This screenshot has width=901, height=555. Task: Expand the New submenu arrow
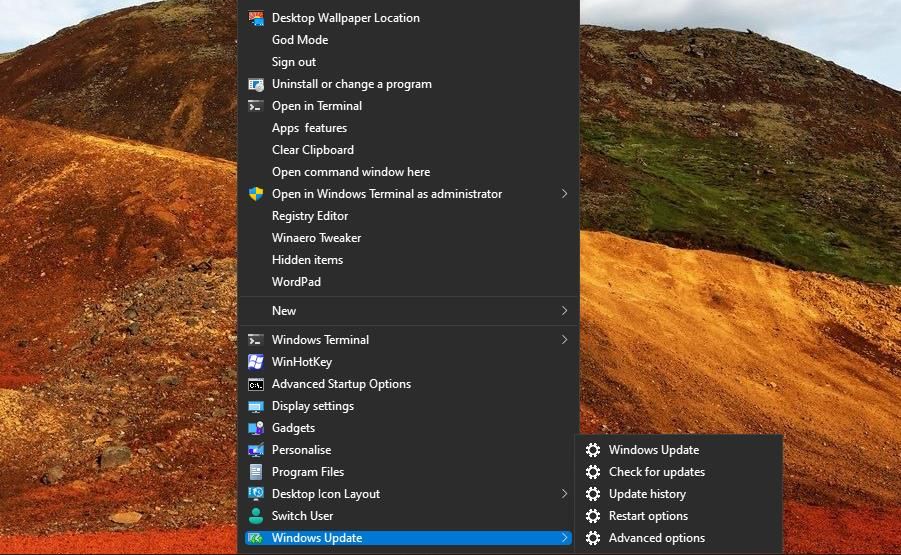coord(564,311)
